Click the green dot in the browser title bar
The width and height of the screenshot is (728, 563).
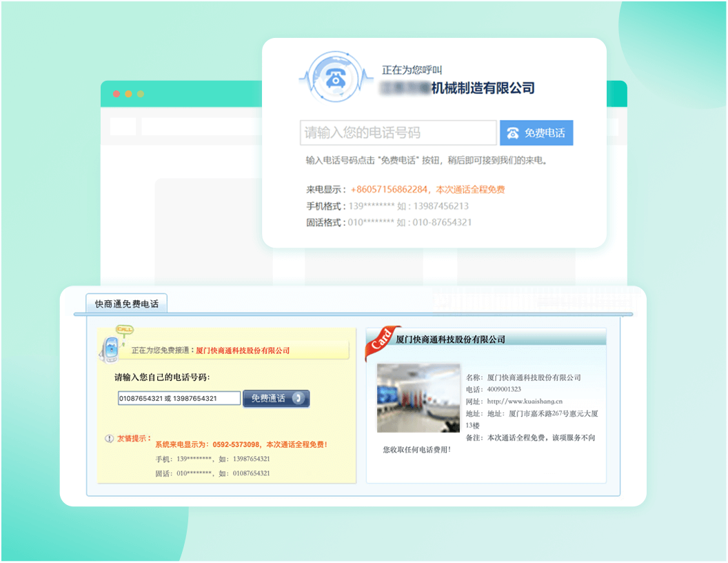click(x=141, y=94)
